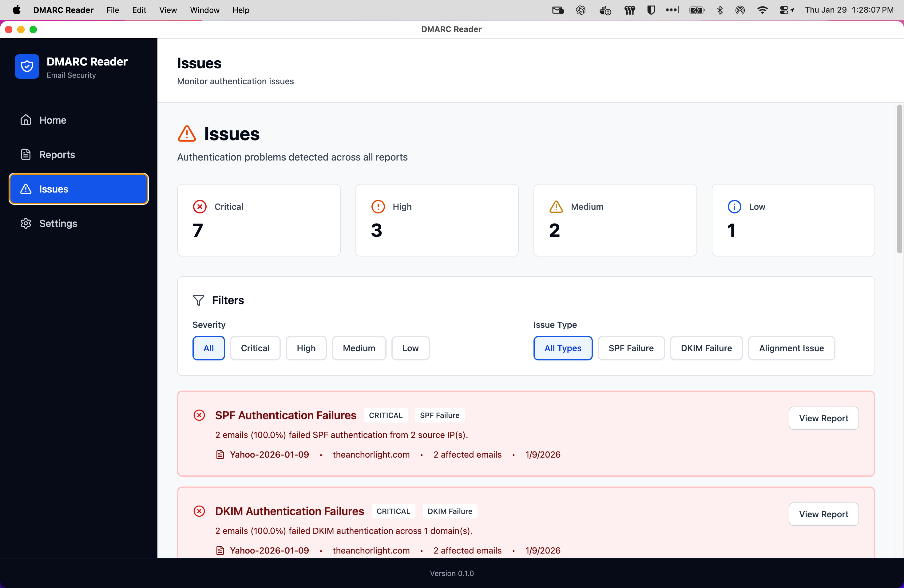This screenshot has width=904, height=588.
Task: Click the red Critical card icon
Action: coord(200,206)
